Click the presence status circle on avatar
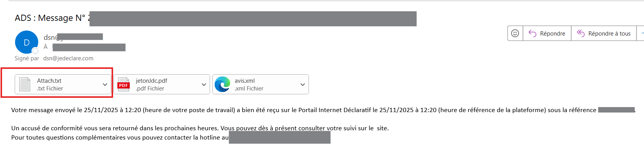This screenshot has height=155, width=644. 35,51
